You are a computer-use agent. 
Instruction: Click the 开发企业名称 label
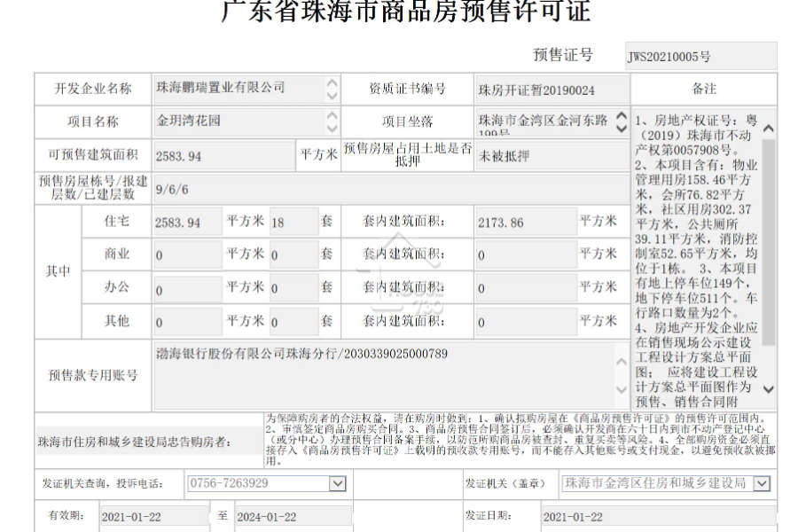point(93,89)
